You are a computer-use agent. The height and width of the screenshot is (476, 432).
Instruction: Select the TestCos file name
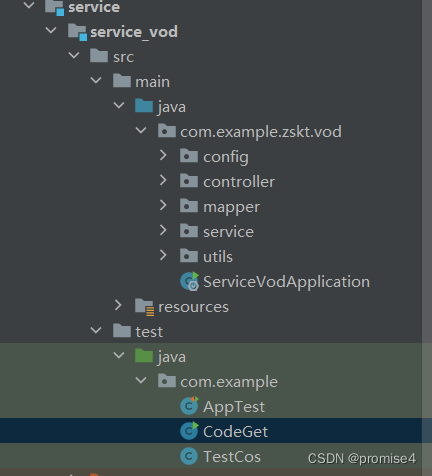[232, 457]
